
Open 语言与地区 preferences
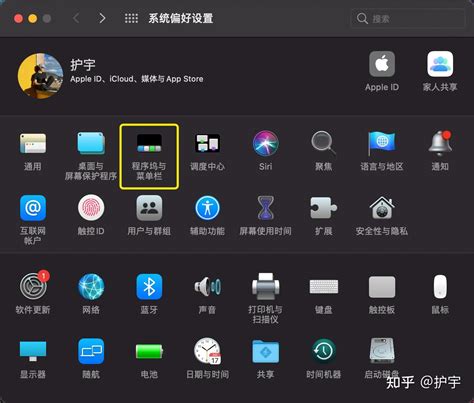382,143
